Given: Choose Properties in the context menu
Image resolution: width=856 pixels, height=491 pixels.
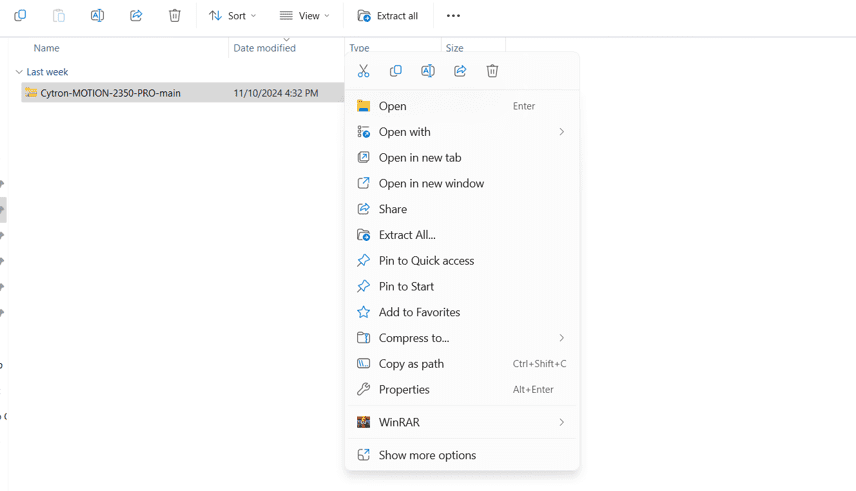Looking at the screenshot, I should (404, 390).
